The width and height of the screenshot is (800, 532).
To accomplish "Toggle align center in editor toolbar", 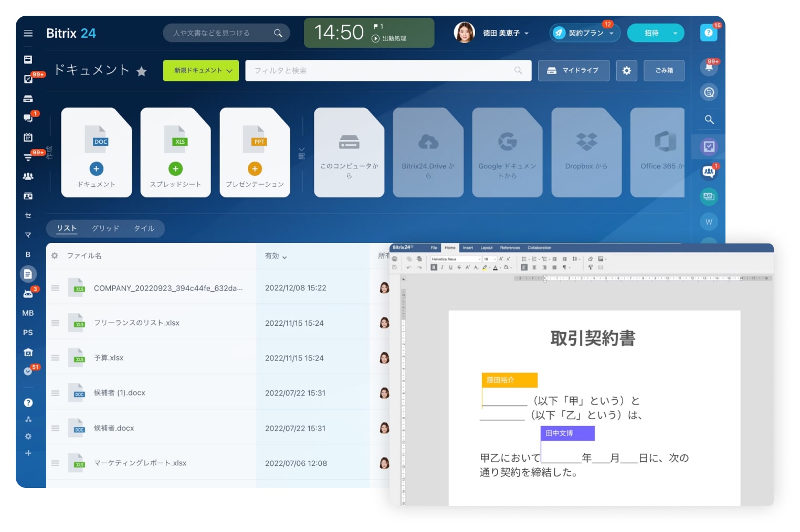I will point(534,268).
